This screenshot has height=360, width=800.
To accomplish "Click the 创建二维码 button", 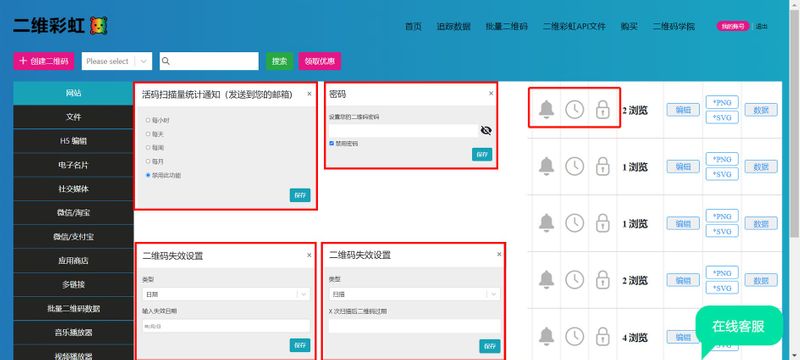I will click(43, 61).
